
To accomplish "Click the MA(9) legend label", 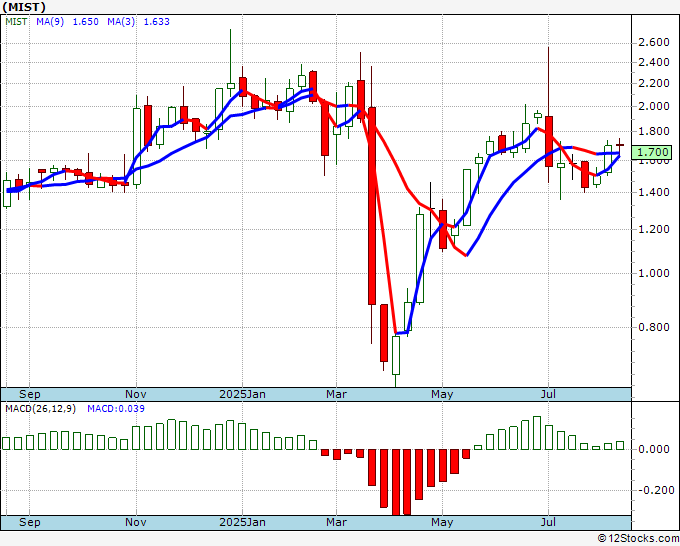I will pos(50,22).
